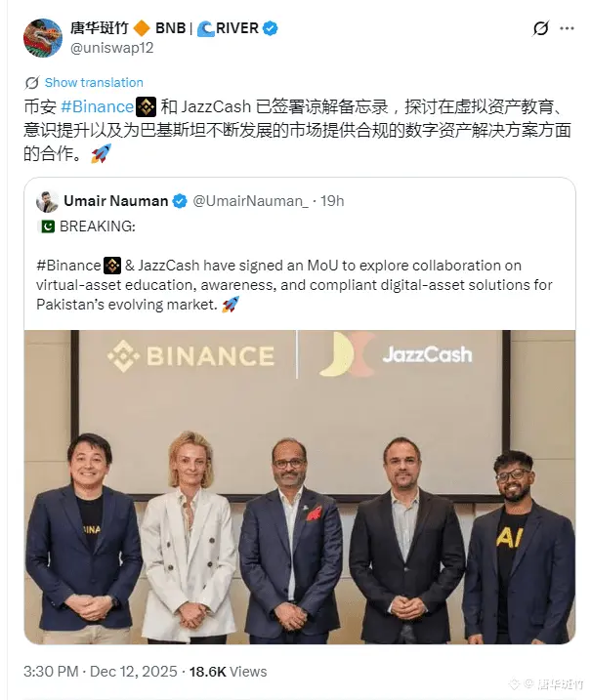Click the 18.6K Views counter
Viewport: 591px width, 700px height.
228,672
